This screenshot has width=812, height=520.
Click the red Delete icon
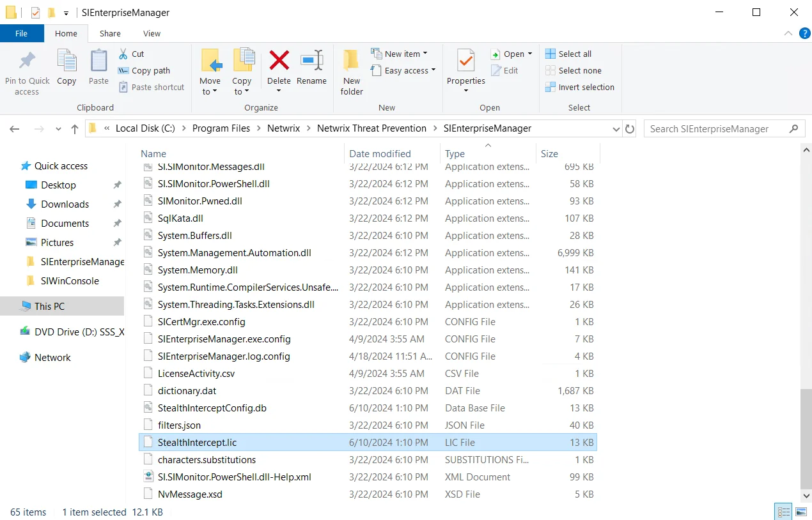pos(279,60)
